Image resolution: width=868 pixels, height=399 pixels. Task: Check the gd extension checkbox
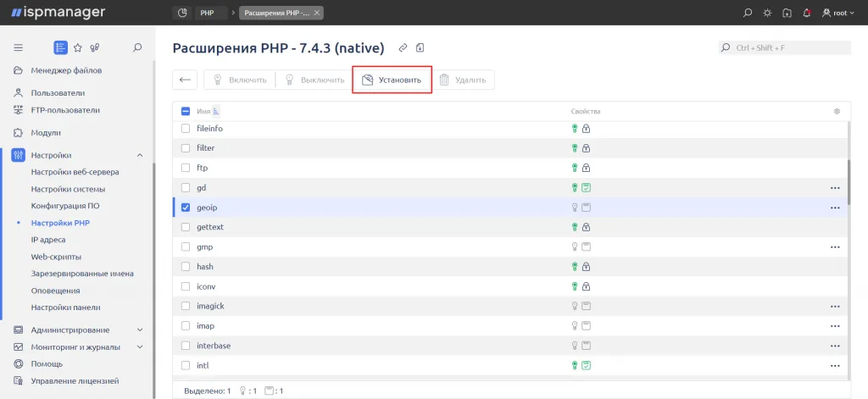tap(186, 187)
